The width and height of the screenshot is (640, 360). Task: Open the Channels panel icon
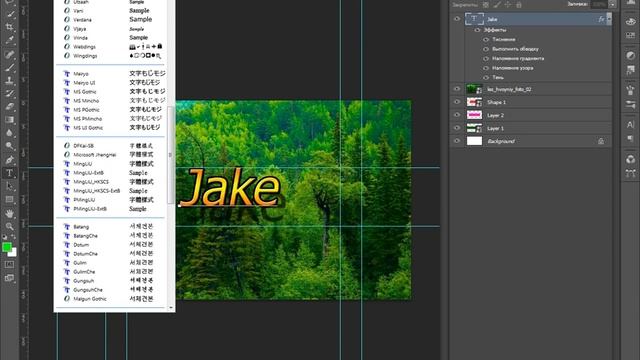pyautogui.click(x=631, y=159)
